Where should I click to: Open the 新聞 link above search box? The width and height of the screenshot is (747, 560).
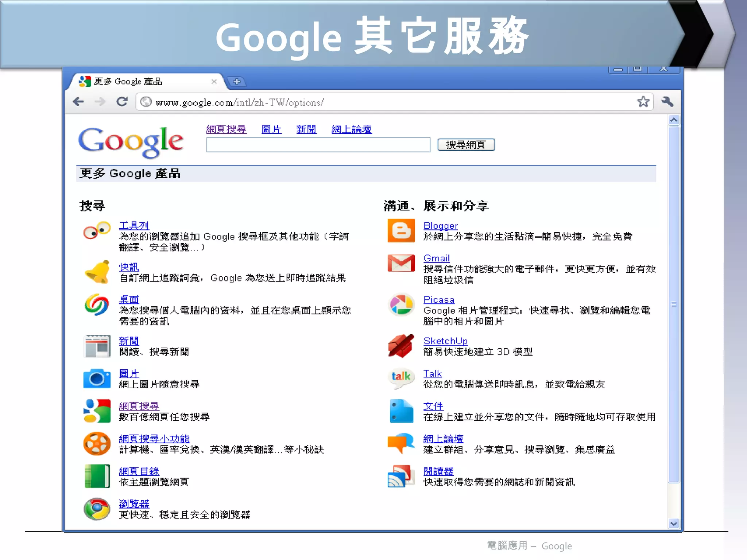click(x=306, y=129)
